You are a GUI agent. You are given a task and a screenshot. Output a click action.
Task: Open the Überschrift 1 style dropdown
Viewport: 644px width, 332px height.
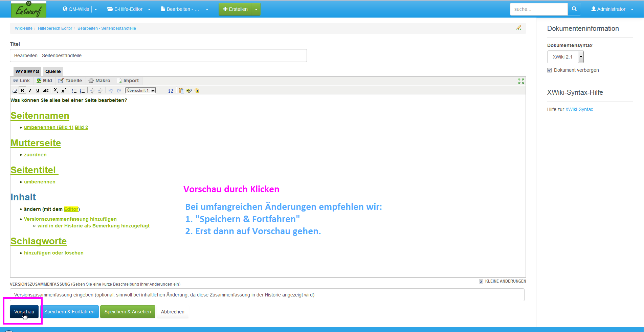pos(153,91)
